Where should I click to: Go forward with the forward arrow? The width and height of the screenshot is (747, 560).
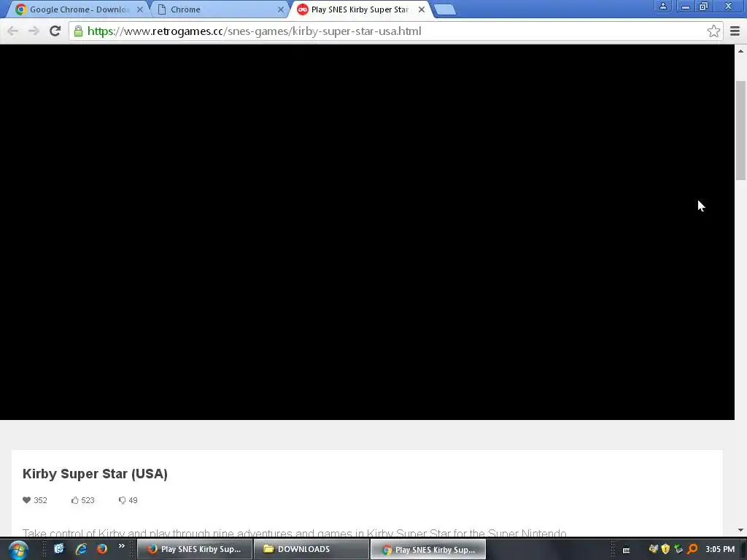click(34, 31)
